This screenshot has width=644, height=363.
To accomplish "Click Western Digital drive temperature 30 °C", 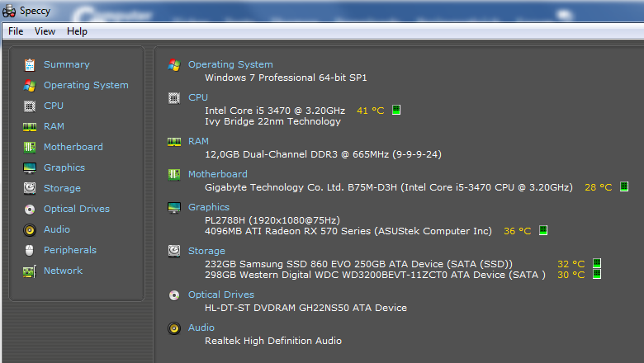I will (571, 275).
